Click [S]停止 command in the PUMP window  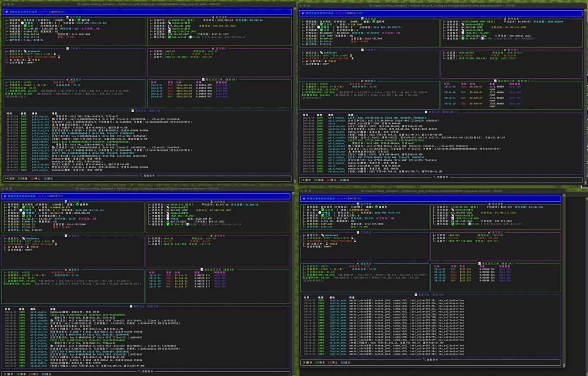point(332,180)
